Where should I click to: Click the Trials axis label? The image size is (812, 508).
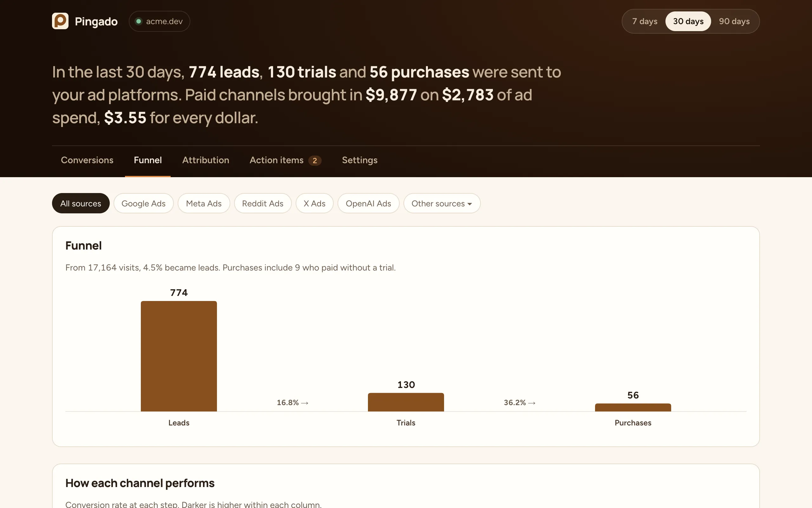point(406,423)
